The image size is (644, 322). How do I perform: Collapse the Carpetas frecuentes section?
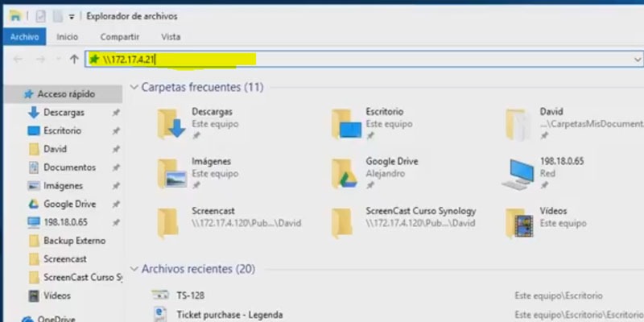134,87
